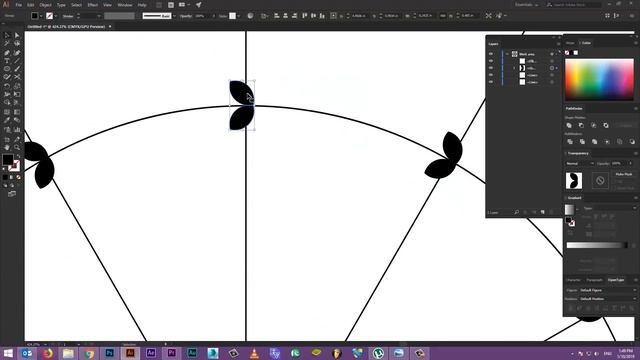Collapse the Work area layer tree
Image resolution: width=640 pixels, height=360 pixels.
pos(507,54)
